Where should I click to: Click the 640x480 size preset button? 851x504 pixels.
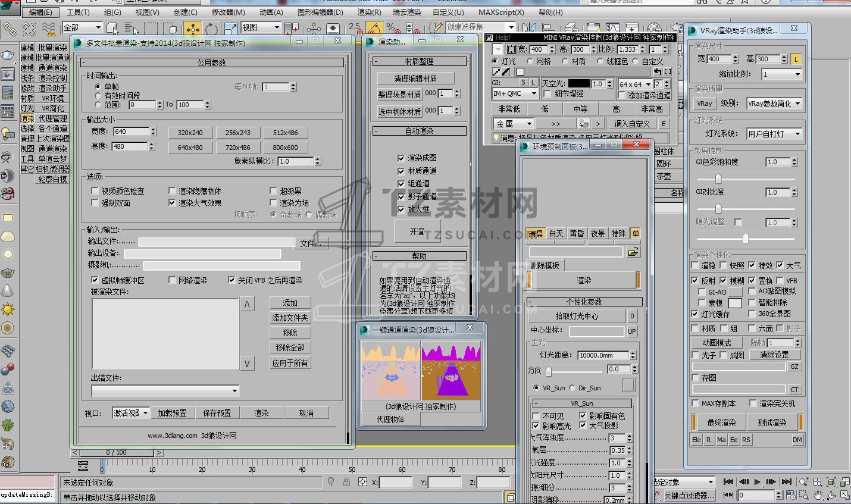click(190, 148)
